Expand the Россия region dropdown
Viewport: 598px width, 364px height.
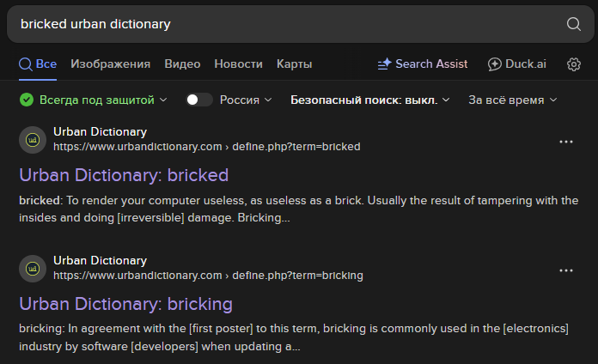[246, 100]
